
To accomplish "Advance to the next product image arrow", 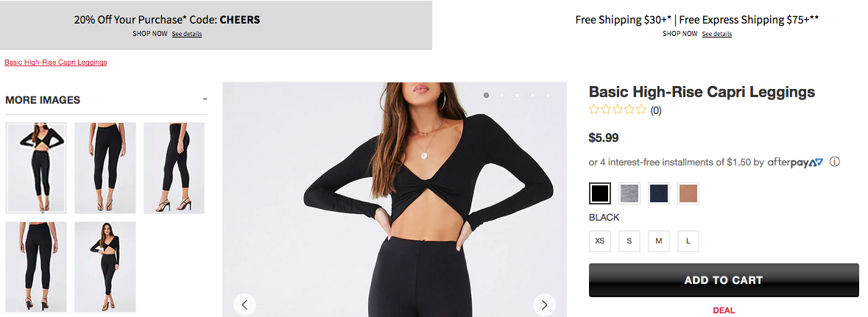I will (x=544, y=304).
